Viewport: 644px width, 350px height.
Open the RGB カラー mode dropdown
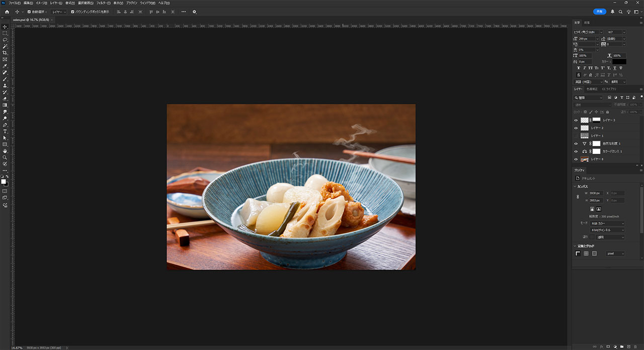607,223
